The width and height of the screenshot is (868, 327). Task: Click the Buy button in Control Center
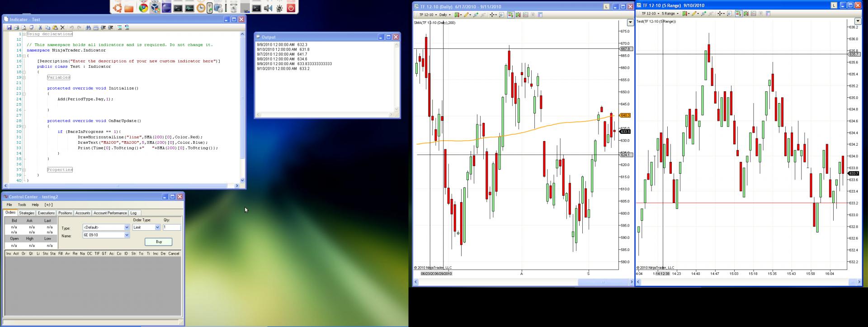[159, 242]
